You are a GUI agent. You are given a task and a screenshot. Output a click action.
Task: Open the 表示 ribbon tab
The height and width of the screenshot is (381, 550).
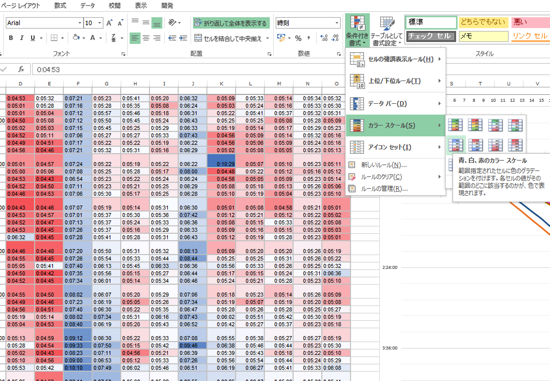tap(141, 6)
